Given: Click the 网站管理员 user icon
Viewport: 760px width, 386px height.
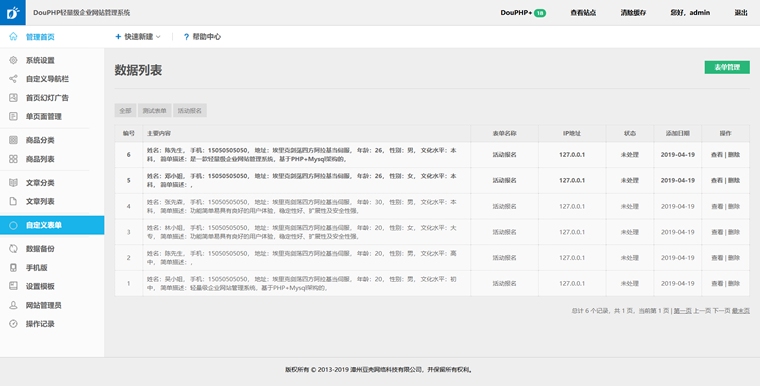Looking at the screenshot, I should 13,306.
